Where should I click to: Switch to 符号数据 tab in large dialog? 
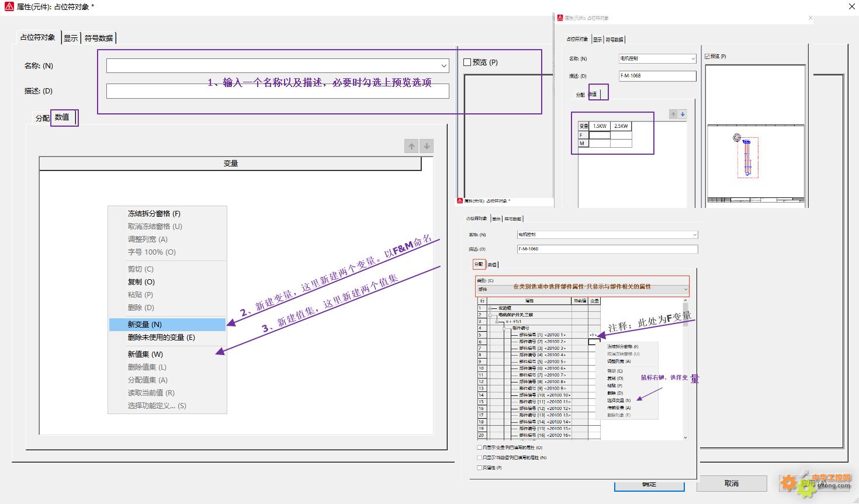(98, 38)
